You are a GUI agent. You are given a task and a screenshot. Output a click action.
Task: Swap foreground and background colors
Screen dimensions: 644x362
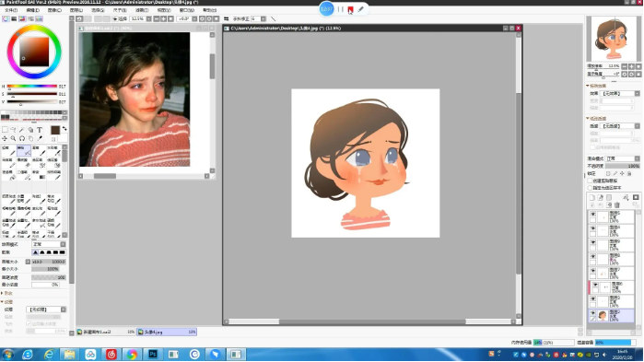[x=64, y=128]
